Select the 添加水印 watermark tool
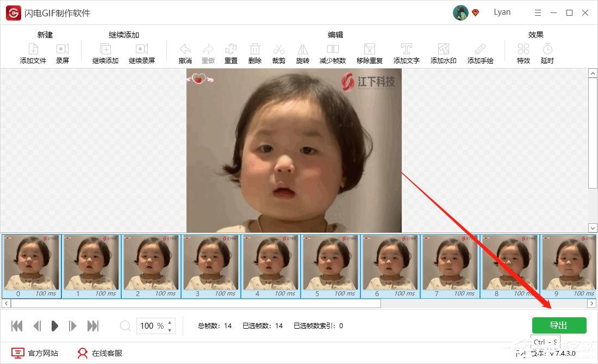Screen dimensions: 598x364 point(443,52)
